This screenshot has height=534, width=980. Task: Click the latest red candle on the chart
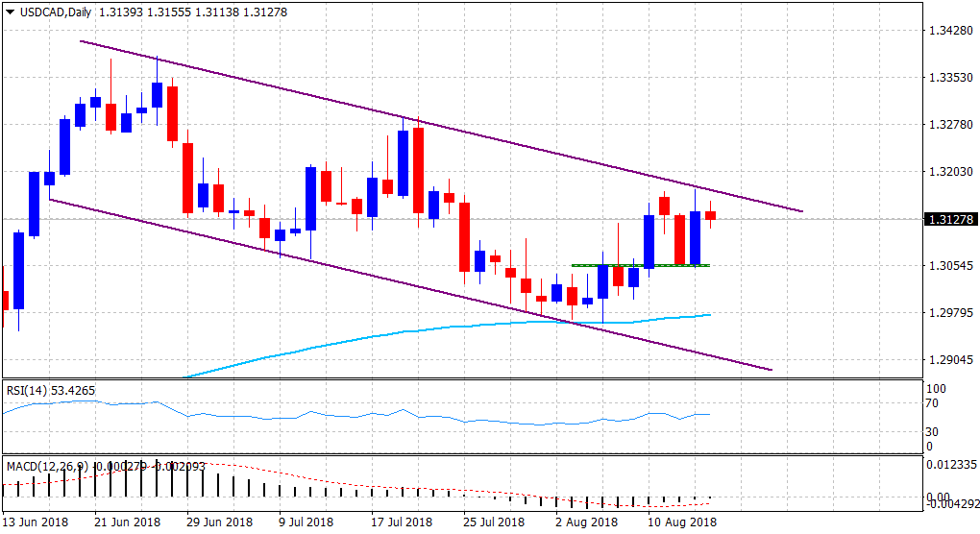pos(711,215)
